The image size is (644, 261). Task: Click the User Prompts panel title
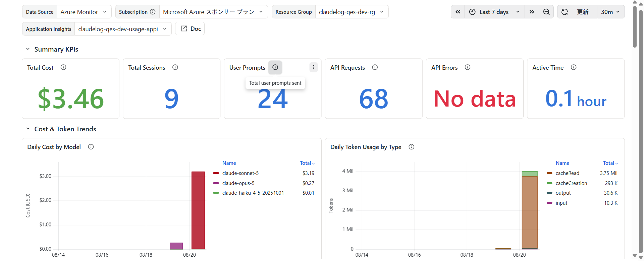[247, 68]
